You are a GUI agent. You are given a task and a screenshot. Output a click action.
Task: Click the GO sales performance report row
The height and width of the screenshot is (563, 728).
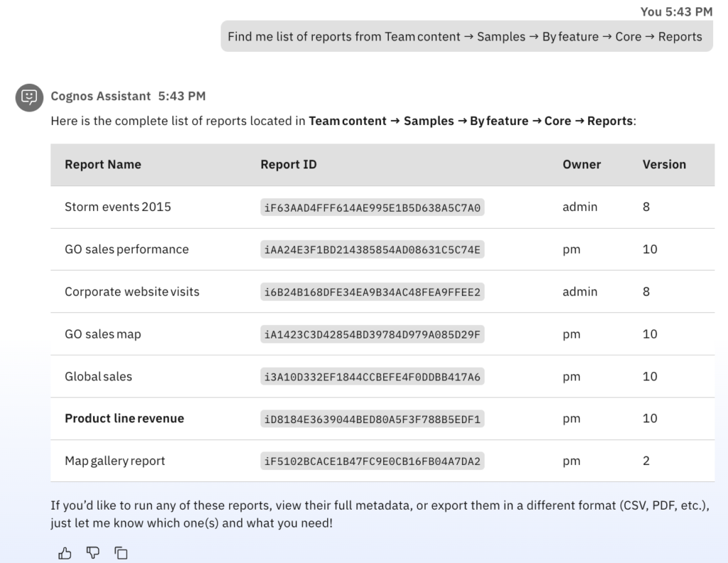[127, 250]
